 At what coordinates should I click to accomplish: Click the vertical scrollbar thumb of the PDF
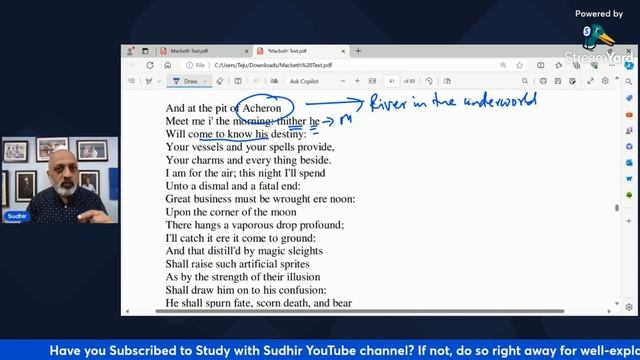617,208
